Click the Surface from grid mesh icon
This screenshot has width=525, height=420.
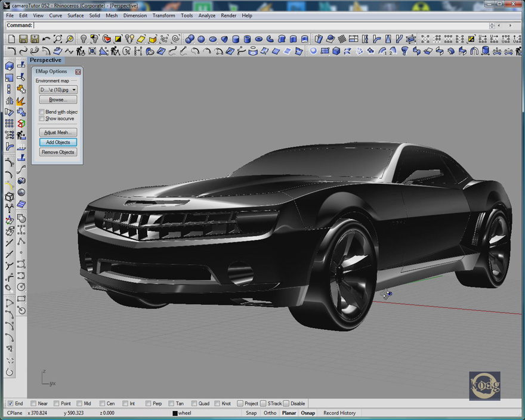tap(342, 39)
